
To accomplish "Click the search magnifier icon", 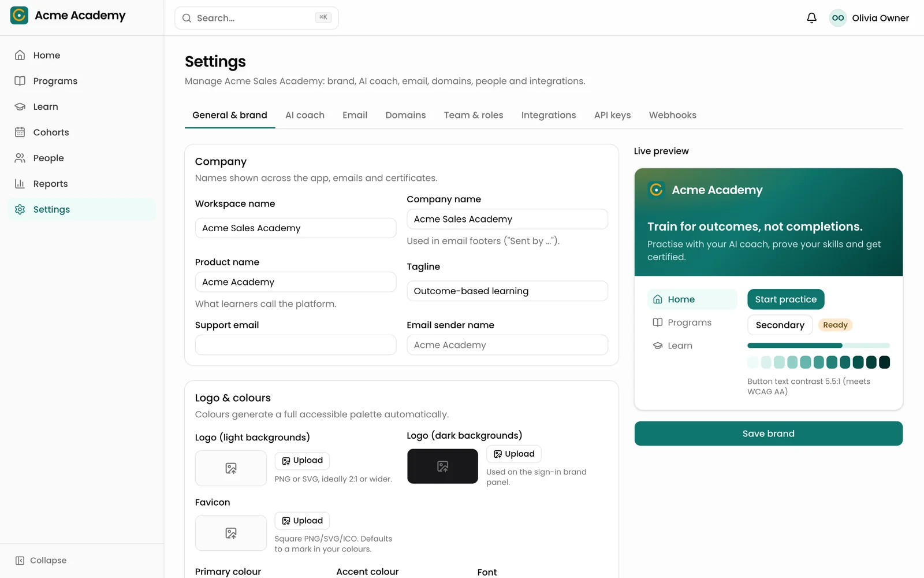I will [x=187, y=18].
